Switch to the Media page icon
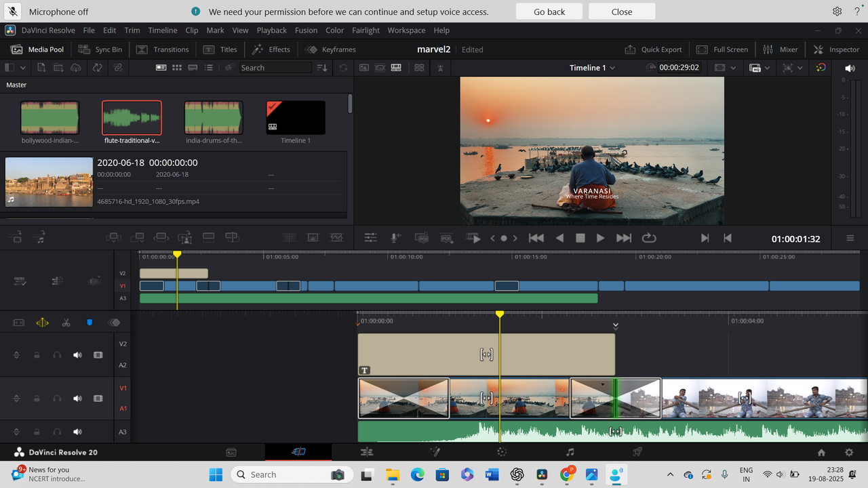The image size is (868, 488). coord(231,452)
